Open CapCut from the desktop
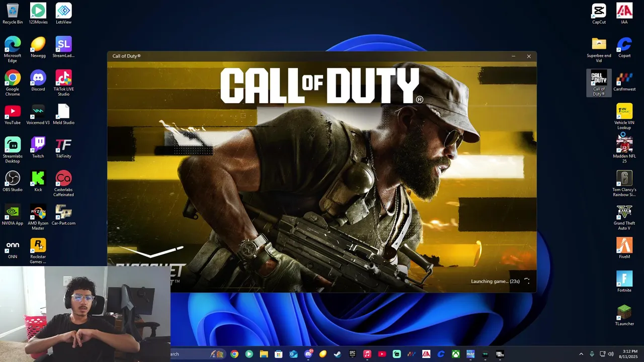The width and height of the screenshot is (644, 362). (x=599, y=14)
